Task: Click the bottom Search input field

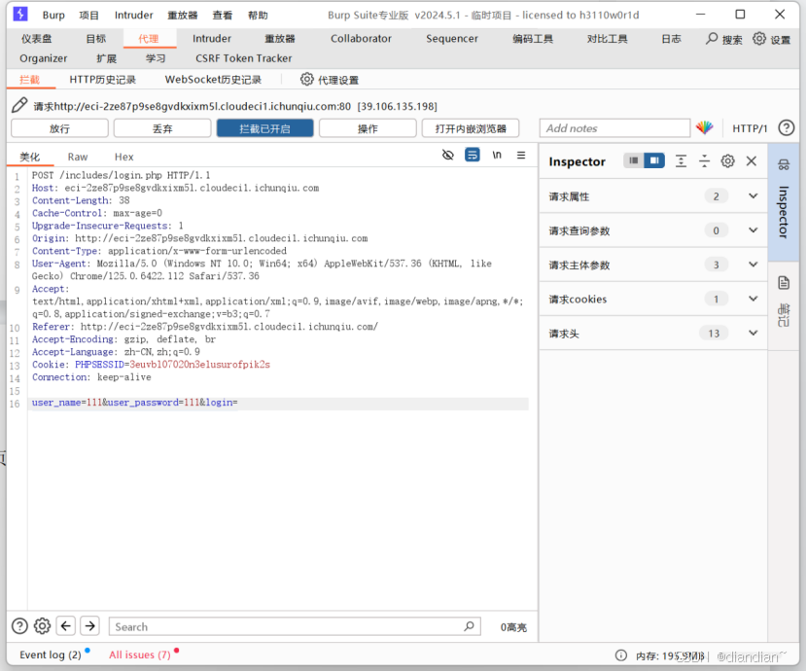Action: coord(295,626)
